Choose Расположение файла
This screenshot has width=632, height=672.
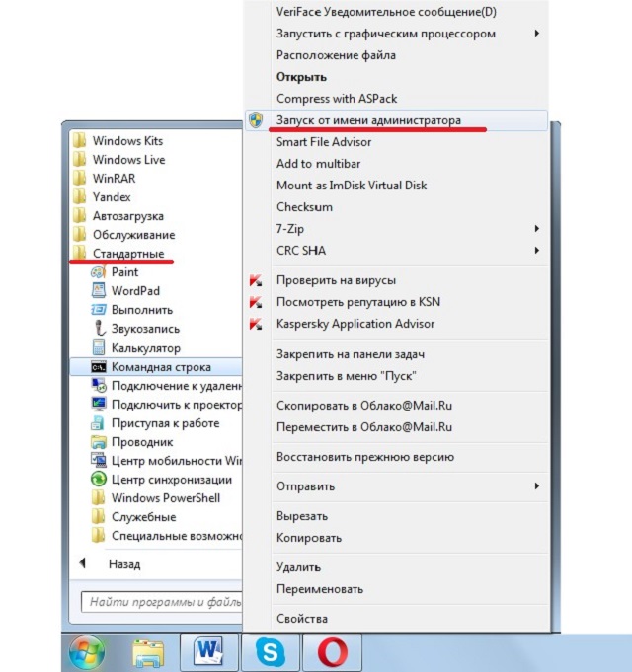tap(336, 55)
